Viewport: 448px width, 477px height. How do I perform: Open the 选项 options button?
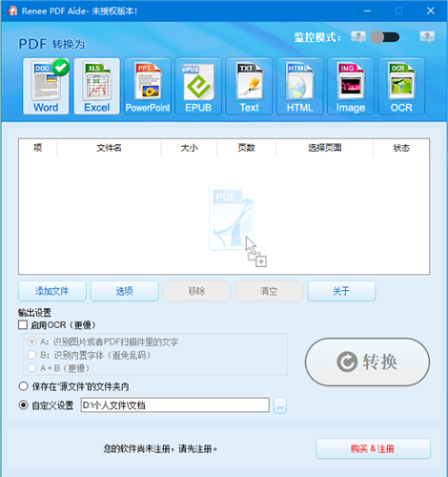click(125, 291)
